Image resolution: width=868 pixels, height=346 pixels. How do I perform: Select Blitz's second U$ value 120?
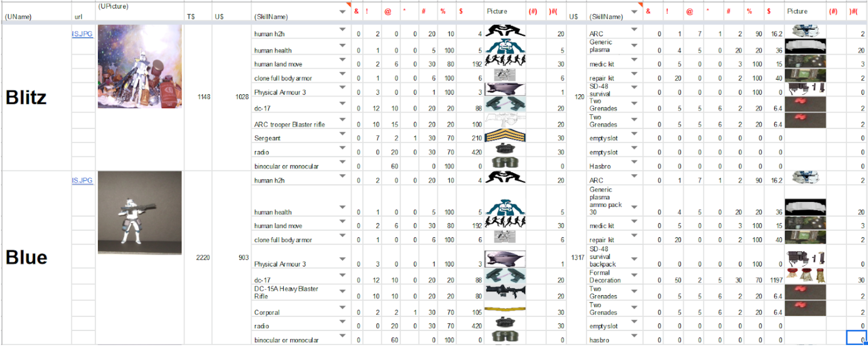(579, 97)
